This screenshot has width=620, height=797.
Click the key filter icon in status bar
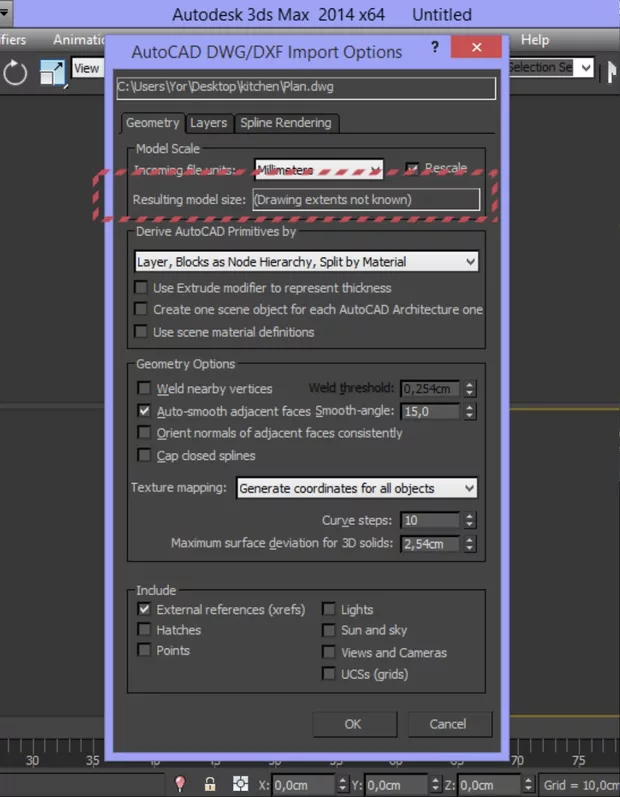(179, 784)
